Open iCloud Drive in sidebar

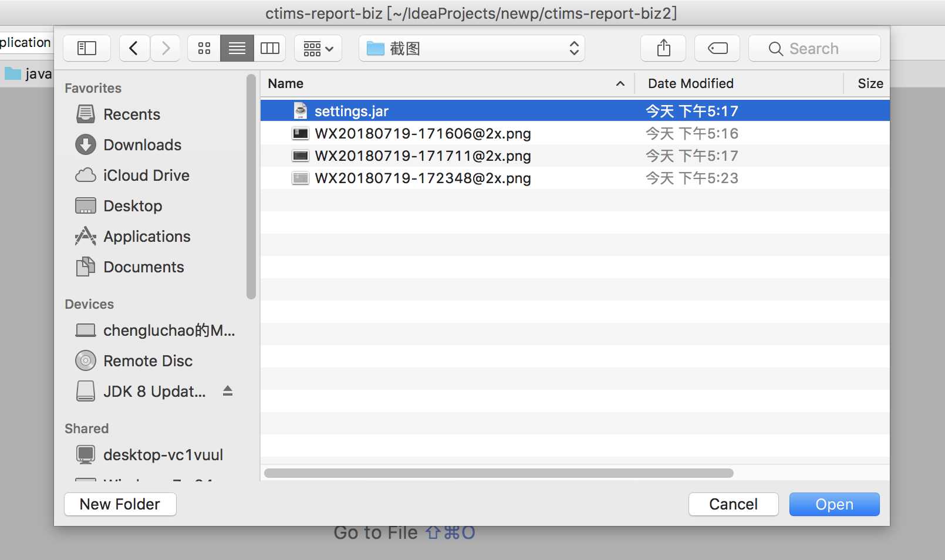coord(146,175)
